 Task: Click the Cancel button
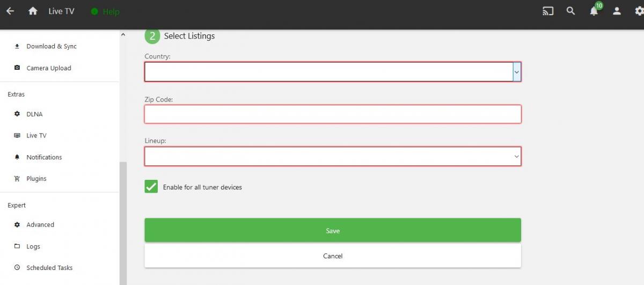click(333, 256)
